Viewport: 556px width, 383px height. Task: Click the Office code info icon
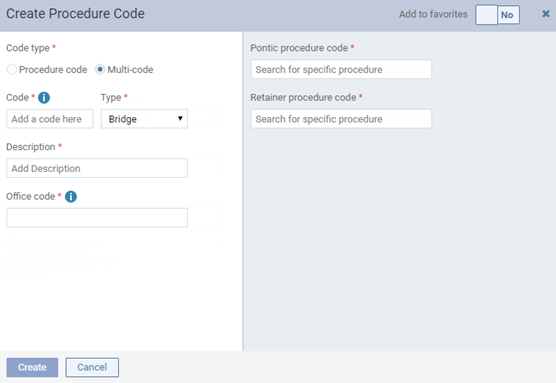[x=71, y=196]
